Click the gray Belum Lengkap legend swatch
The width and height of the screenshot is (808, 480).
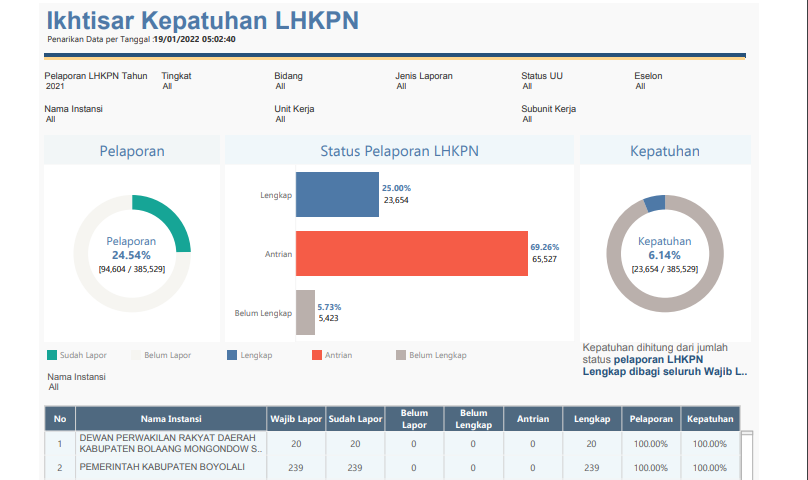point(401,355)
